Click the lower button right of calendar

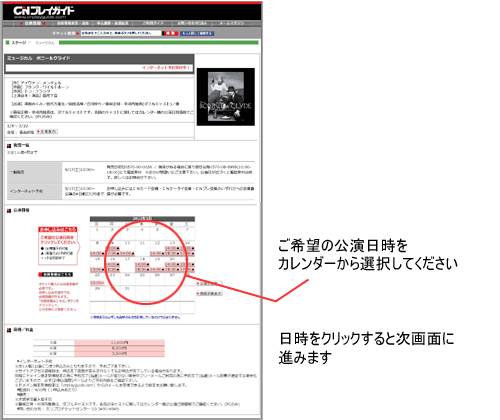209,293
